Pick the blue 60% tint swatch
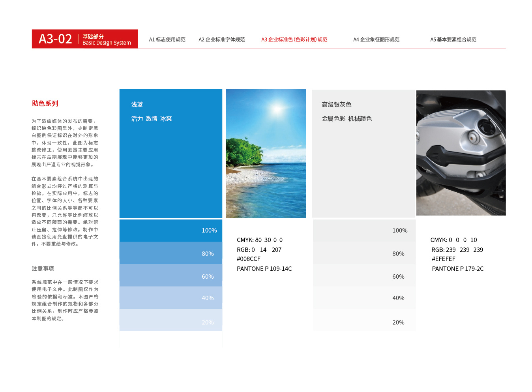Image resolution: width=532 pixels, height=392 pixels. pos(171,276)
